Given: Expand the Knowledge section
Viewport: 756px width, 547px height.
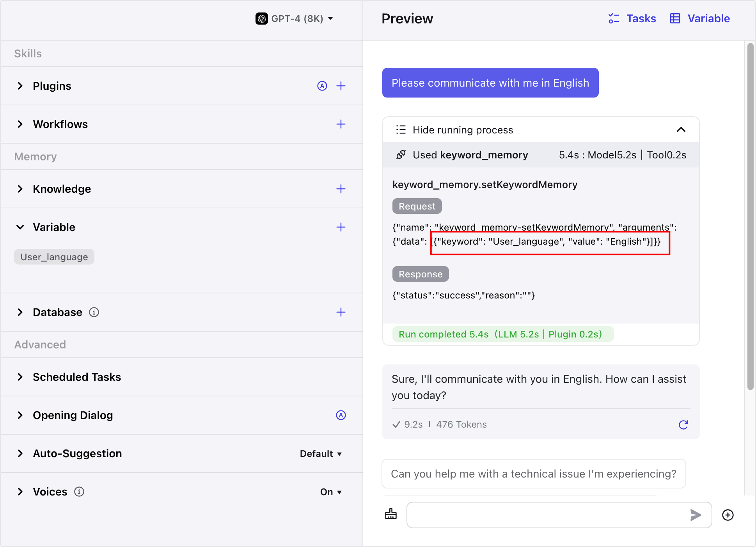Looking at the screenshot, I should [20, 189].
